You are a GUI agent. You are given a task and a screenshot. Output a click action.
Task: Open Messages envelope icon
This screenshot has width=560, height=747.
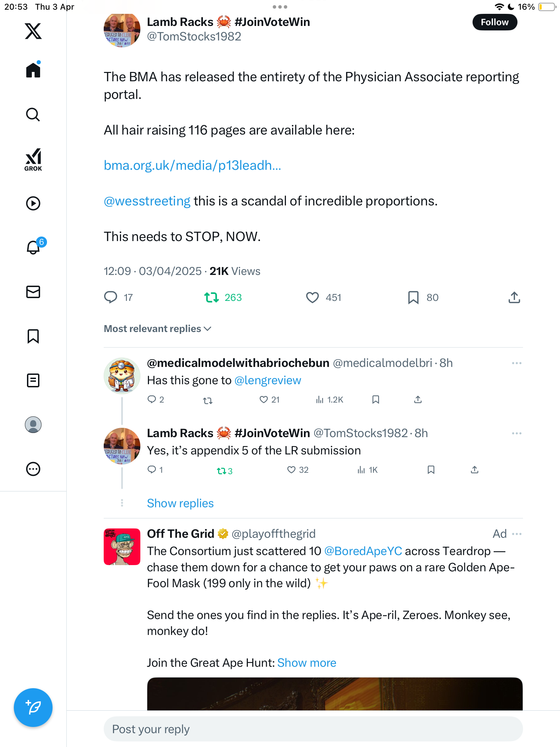click(x=33, y=292)
